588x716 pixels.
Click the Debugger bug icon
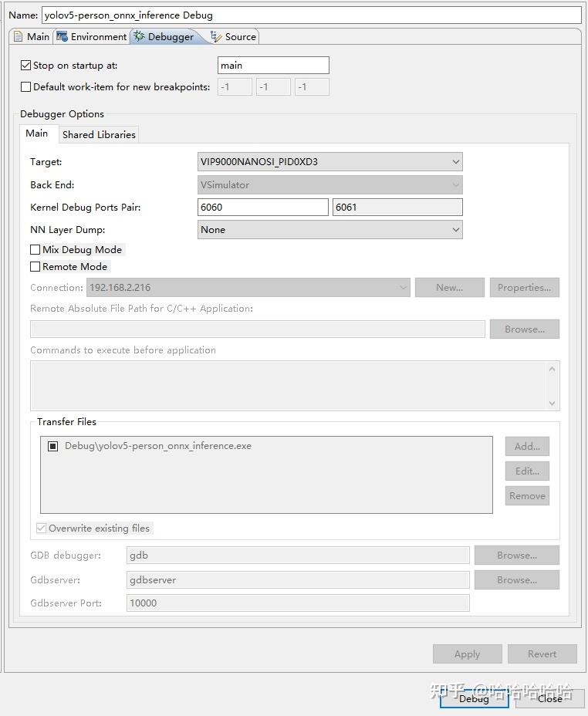point(139,36)
